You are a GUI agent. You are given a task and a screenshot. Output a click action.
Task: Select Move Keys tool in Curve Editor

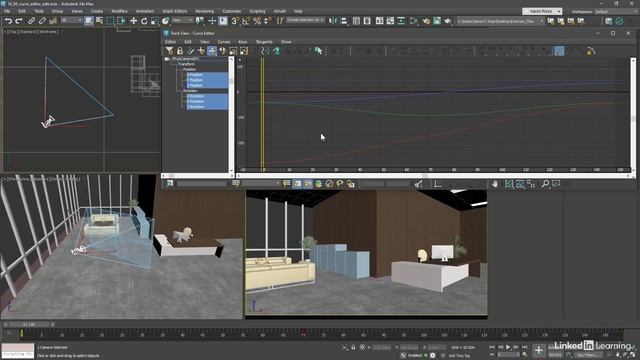coord(212,51)
